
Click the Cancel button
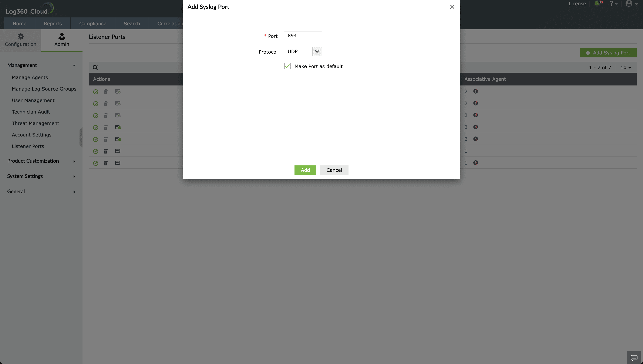pos(334,170)
